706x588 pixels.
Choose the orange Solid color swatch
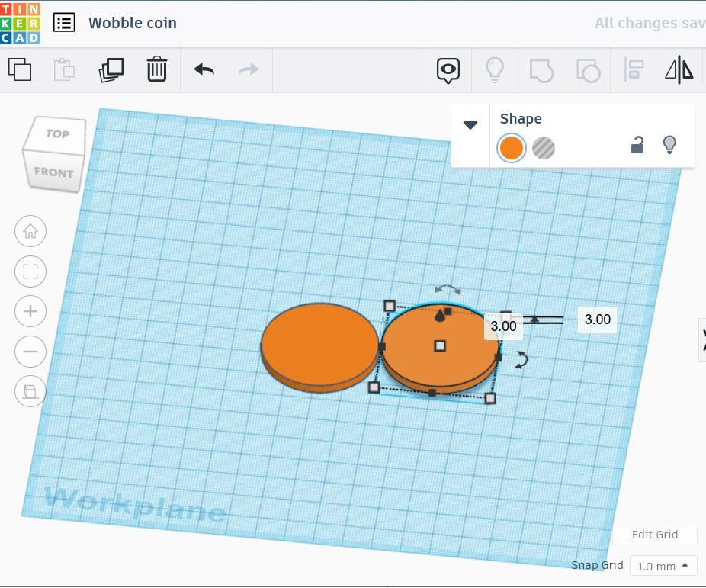tap(511, 148)
